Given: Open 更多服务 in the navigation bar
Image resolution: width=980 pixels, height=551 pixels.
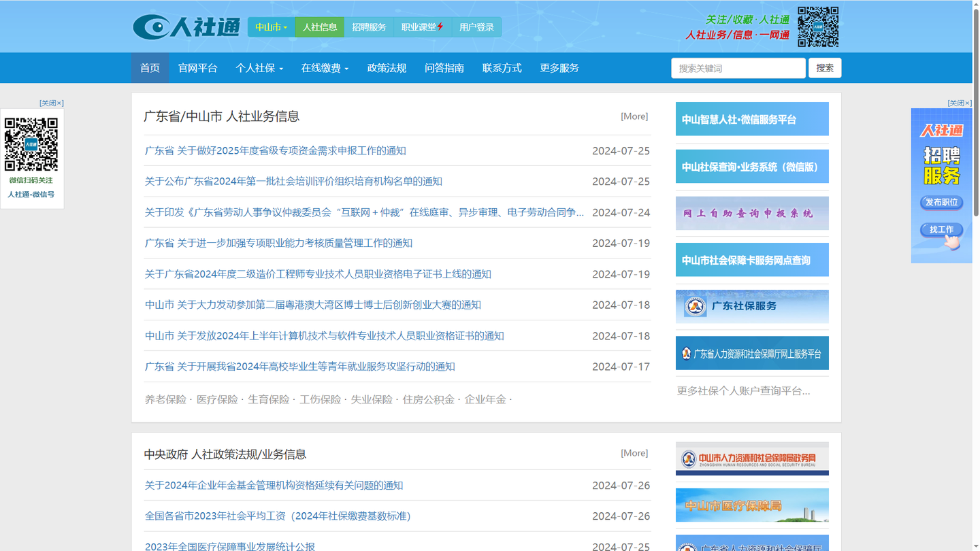Looking at the screenshot, I should coord(559,68).
